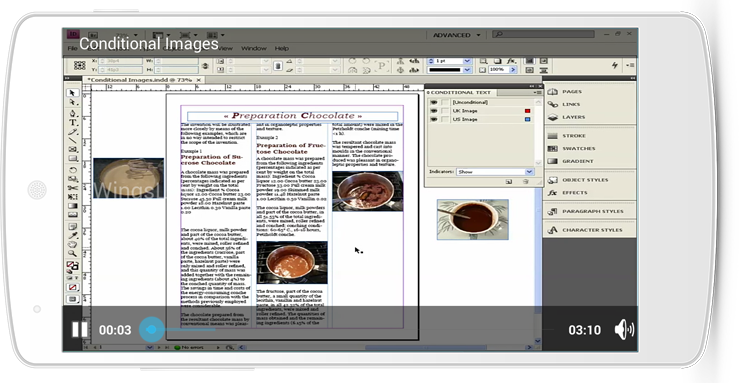
Task: Click the blue US Image color swatch
Action: [527, 119]
